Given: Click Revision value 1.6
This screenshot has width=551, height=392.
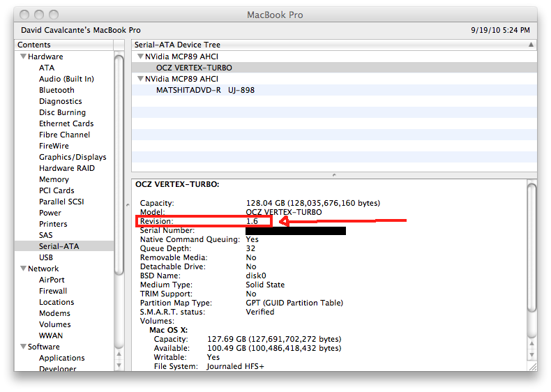Looking at the screenshot, I should click(x=252, y=221).
